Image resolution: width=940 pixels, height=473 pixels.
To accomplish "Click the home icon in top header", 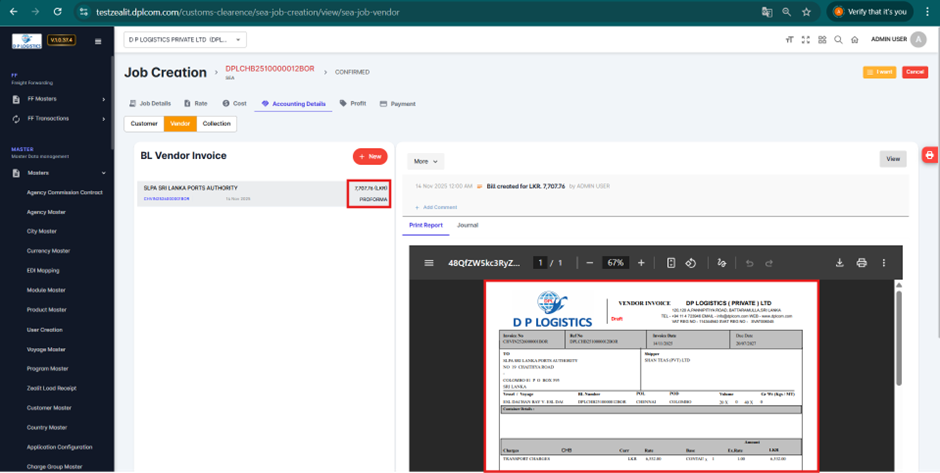I will coord(854,40).
